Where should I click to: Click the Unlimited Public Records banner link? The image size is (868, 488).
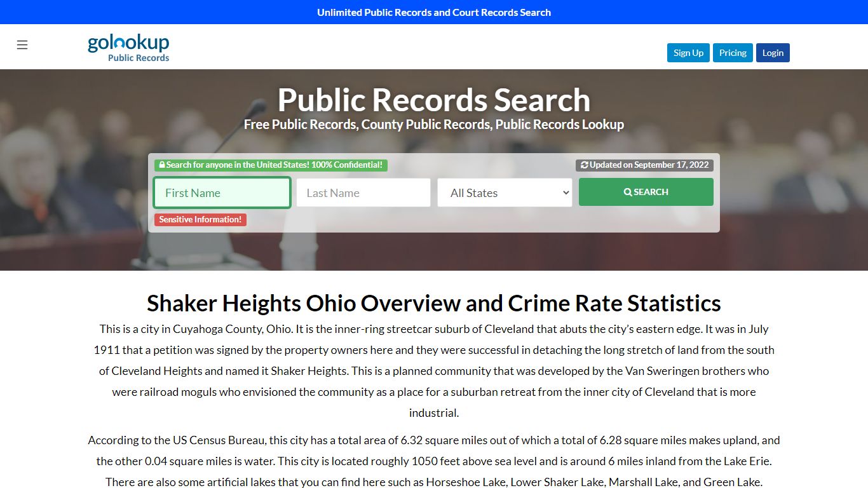point(434,12)
